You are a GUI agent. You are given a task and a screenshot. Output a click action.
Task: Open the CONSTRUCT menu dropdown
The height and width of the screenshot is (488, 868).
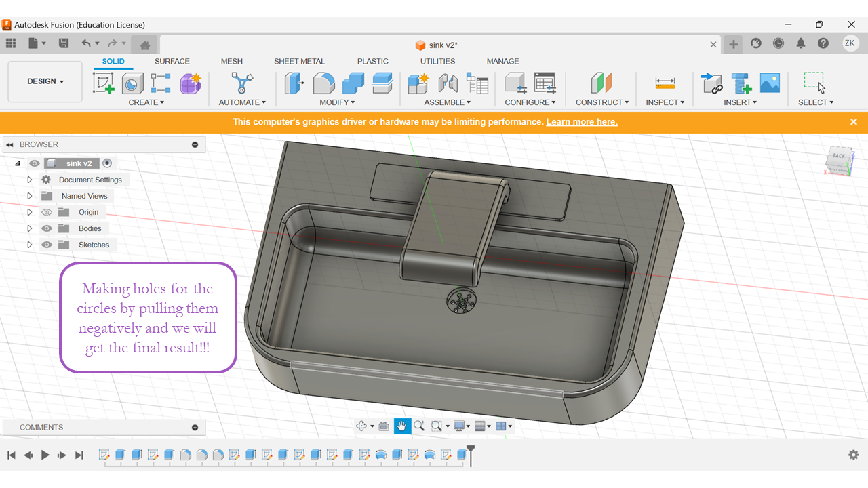coord(602,102)
